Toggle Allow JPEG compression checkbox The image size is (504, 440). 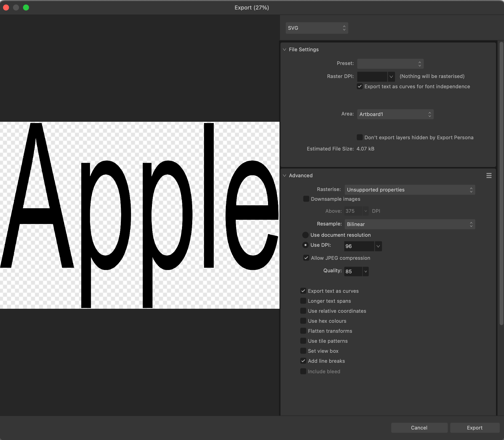[306, 258]
